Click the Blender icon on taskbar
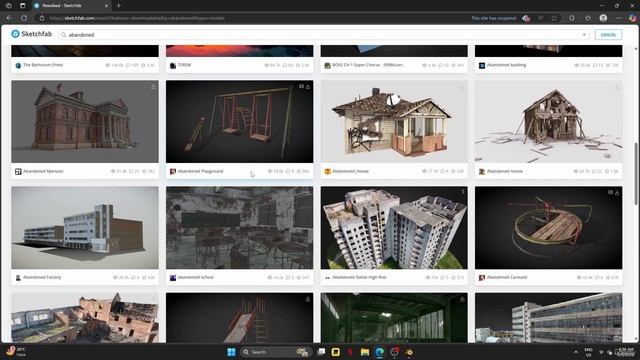 pyautogui.click(x=409, y=352)
